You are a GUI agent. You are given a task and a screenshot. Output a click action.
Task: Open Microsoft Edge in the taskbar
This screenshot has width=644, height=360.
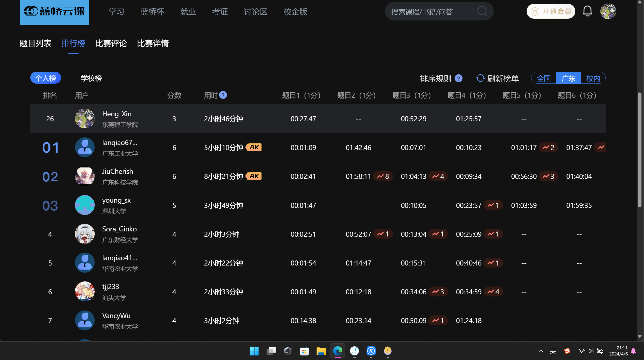(x=338, y=351)
